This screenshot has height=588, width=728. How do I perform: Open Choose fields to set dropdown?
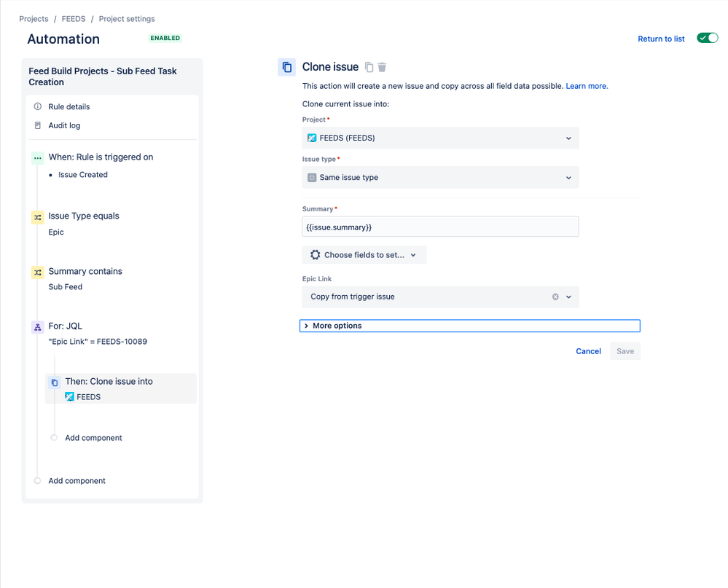(364, 255)
